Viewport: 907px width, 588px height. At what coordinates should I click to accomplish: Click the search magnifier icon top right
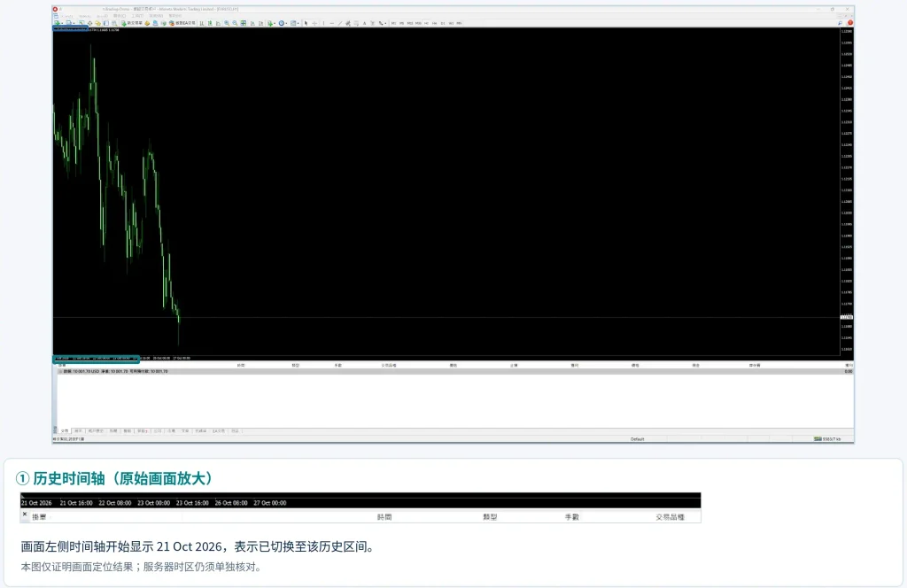840,23
